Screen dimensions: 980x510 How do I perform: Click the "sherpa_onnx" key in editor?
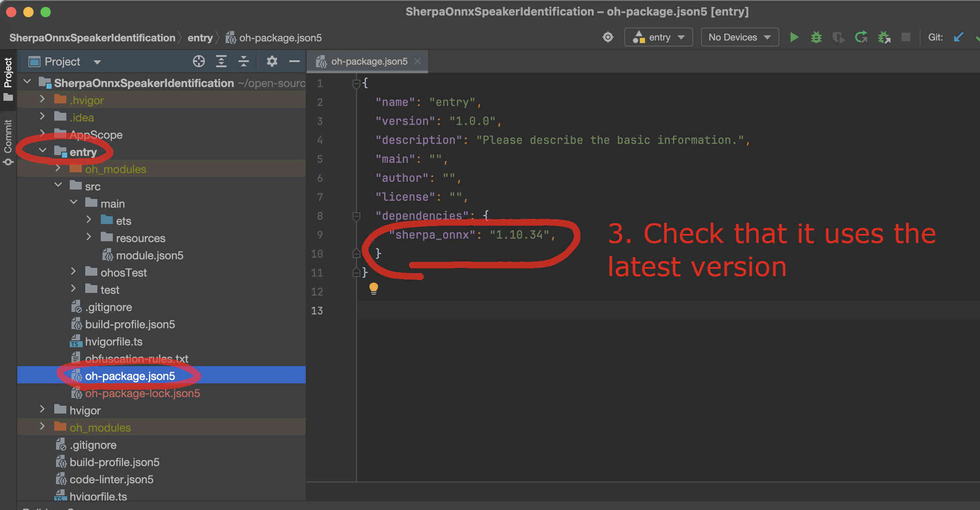[x=432, y=235]
